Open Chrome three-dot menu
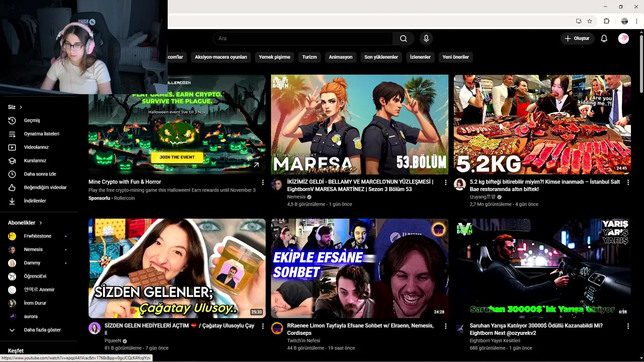Image resolution: width=644 pixels, height=362 pixels. [636, 21]
